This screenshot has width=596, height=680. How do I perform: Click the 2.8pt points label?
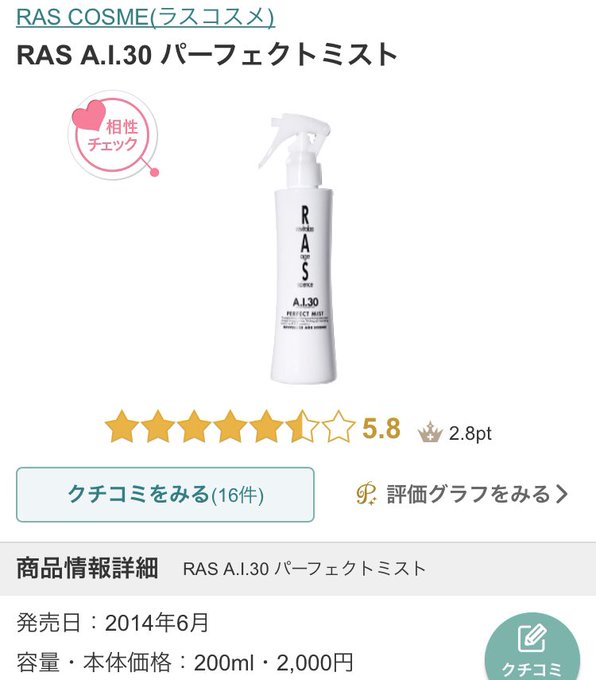470,433
